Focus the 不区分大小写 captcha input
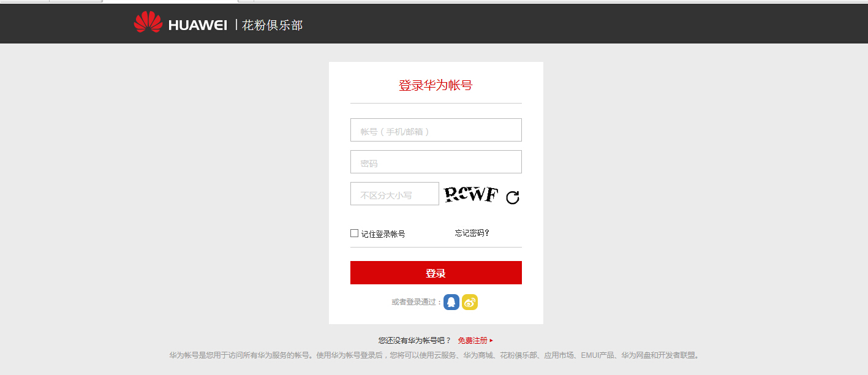Viewport: 868px width, 375px height. 394,194
